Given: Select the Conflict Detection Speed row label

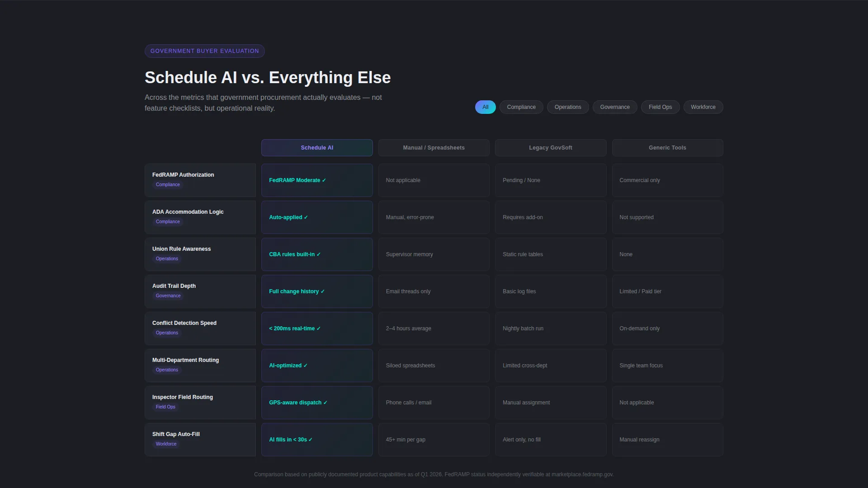Looking at the screenshot, I should coord(200,328).
